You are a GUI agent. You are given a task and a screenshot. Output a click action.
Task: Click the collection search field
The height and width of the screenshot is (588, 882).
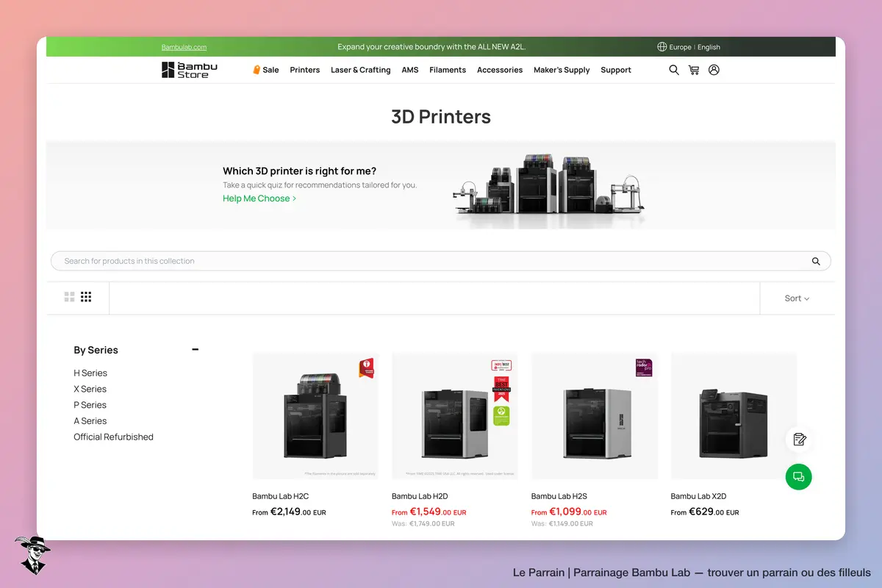[441, 261]
